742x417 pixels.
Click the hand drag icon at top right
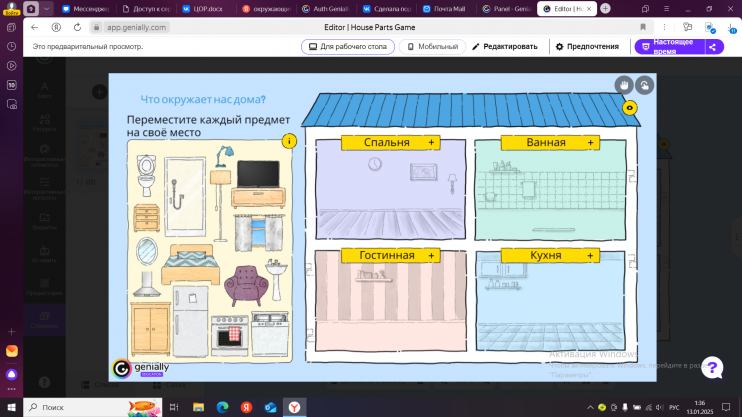[623, 85]
